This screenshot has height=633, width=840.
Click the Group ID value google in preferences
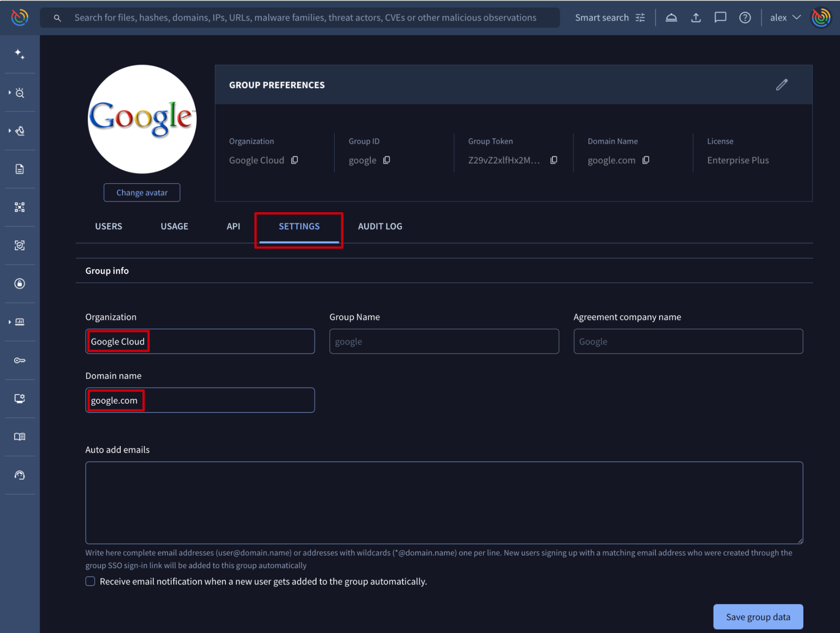point(363,160)
